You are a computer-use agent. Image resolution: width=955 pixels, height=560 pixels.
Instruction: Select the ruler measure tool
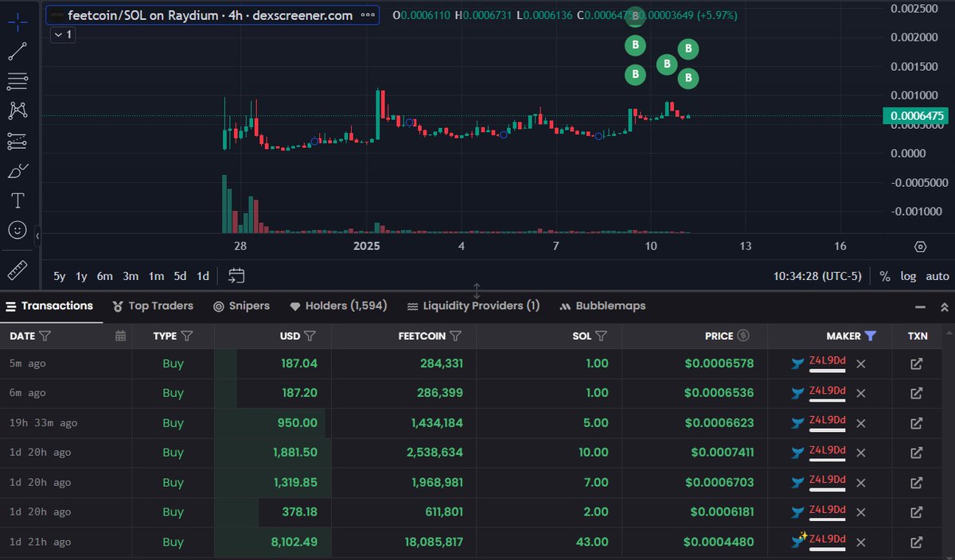(x=18, y=270)
